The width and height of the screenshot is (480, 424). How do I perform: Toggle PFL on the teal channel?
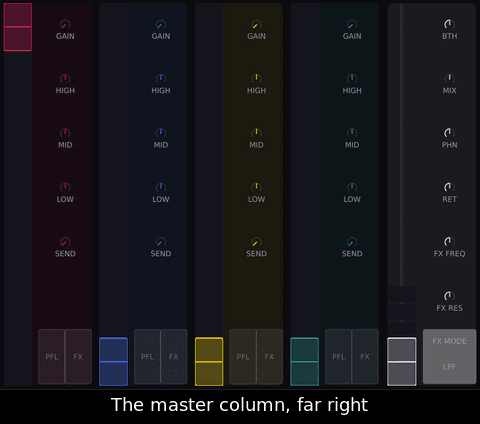pos(339,357)
